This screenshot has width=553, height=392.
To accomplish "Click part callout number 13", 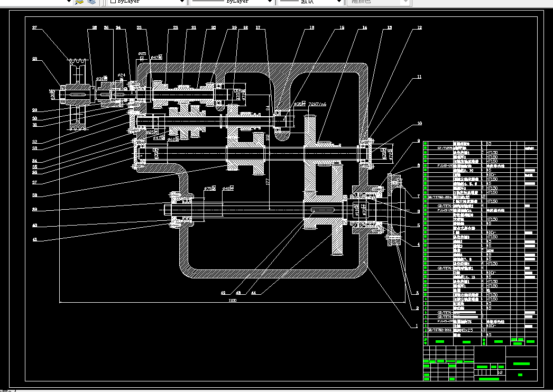I will (389, 27).
